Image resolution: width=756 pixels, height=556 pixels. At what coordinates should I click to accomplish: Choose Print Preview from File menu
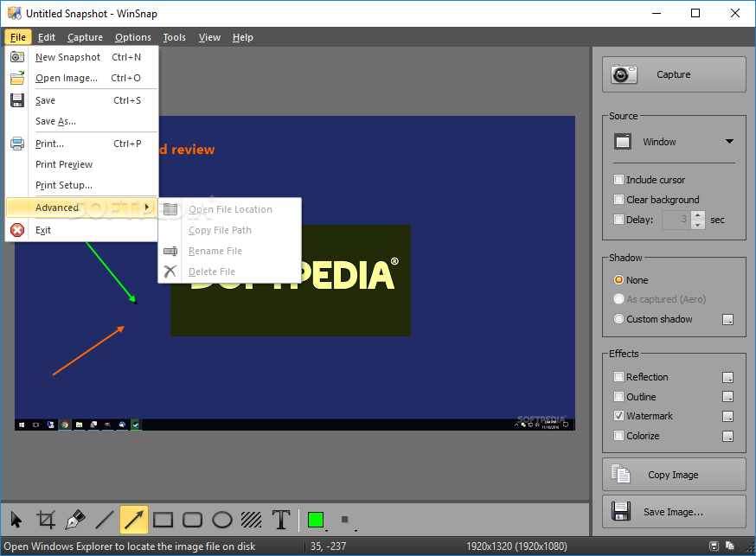pyautogui.click(x=81, y=164)
